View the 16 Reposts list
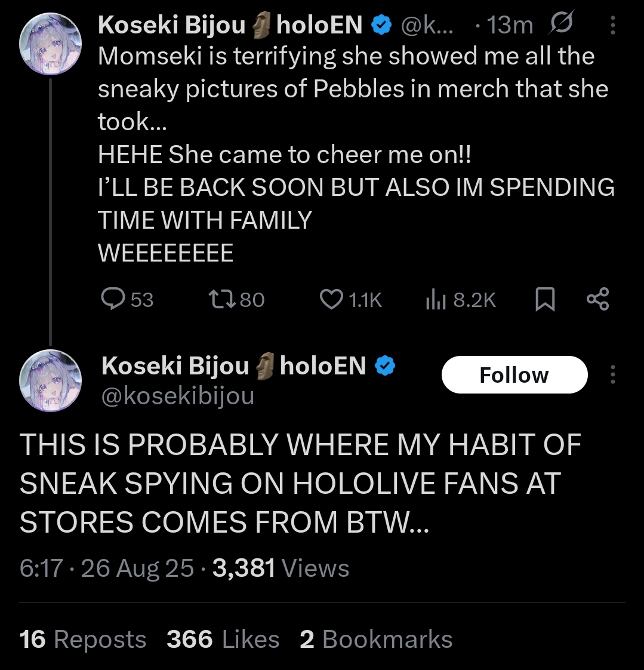 [x=83, y=639]
